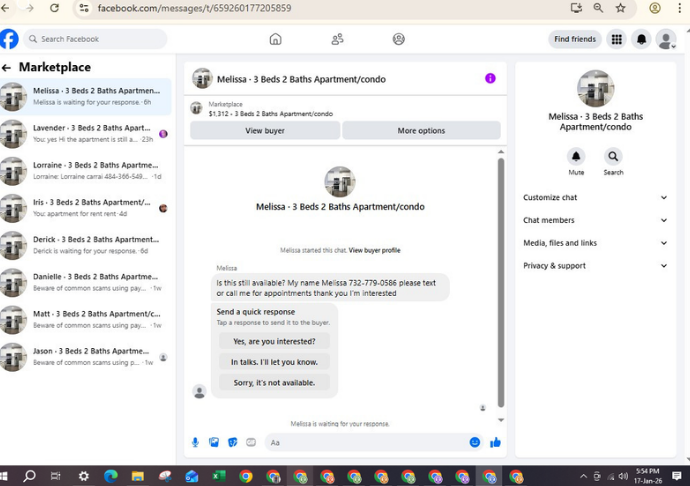Click the browser address bar URL
690x486 pixels.
(x=194, y=8)
